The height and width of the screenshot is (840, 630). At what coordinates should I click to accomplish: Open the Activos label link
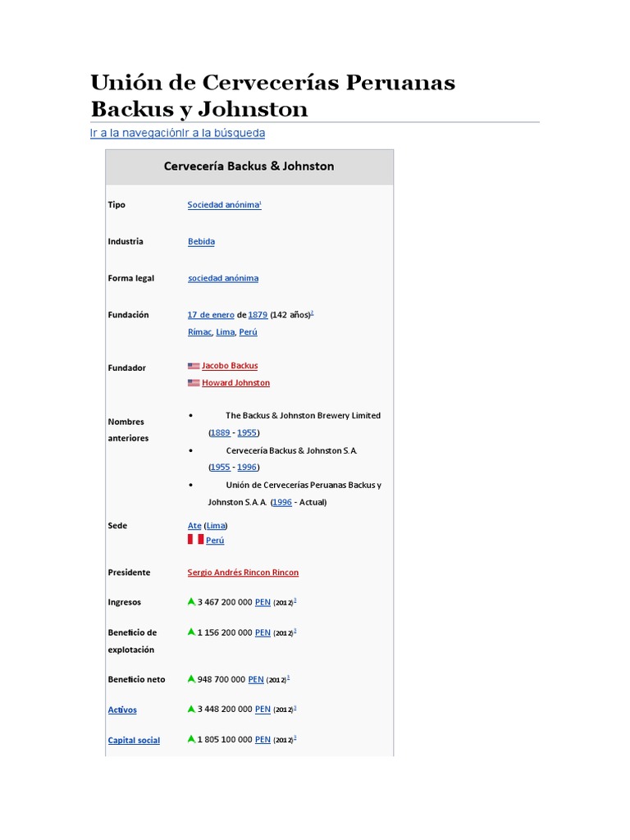pos(122,710)
